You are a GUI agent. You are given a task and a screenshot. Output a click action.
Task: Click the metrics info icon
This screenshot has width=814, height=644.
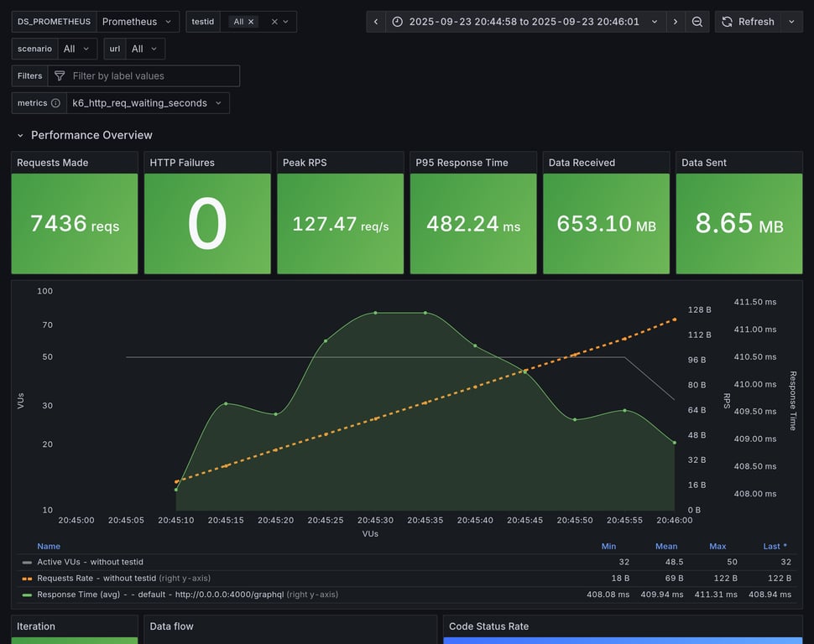55,103
